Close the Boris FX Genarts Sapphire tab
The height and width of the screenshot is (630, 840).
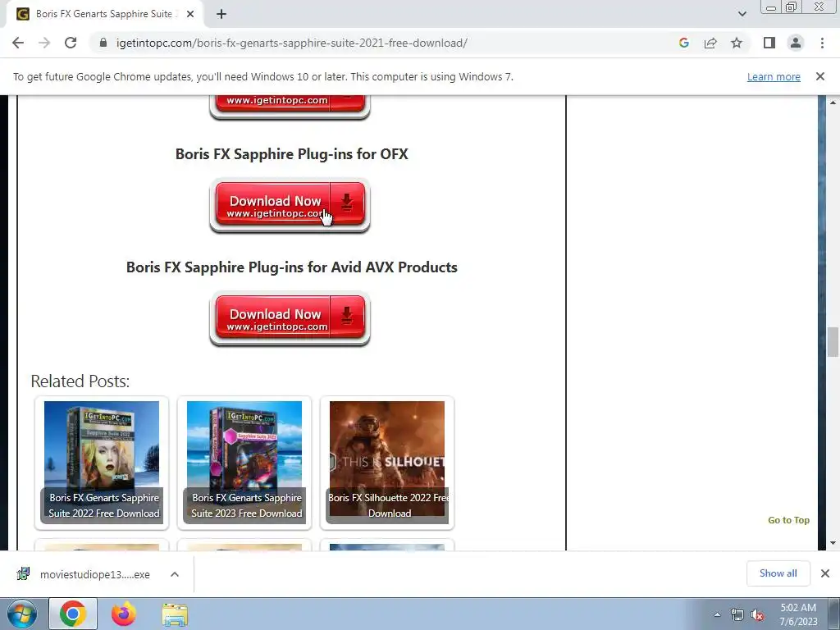coord(190,14)
